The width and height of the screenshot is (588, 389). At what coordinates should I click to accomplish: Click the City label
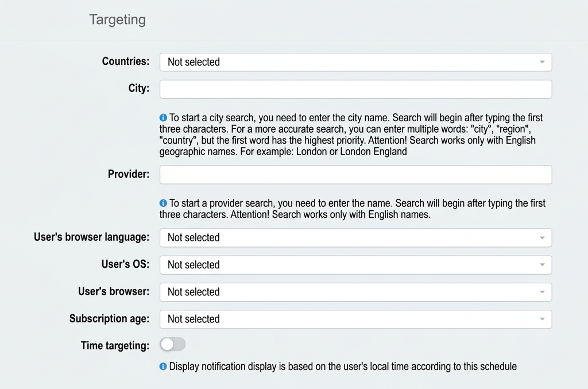coord(139,88)
